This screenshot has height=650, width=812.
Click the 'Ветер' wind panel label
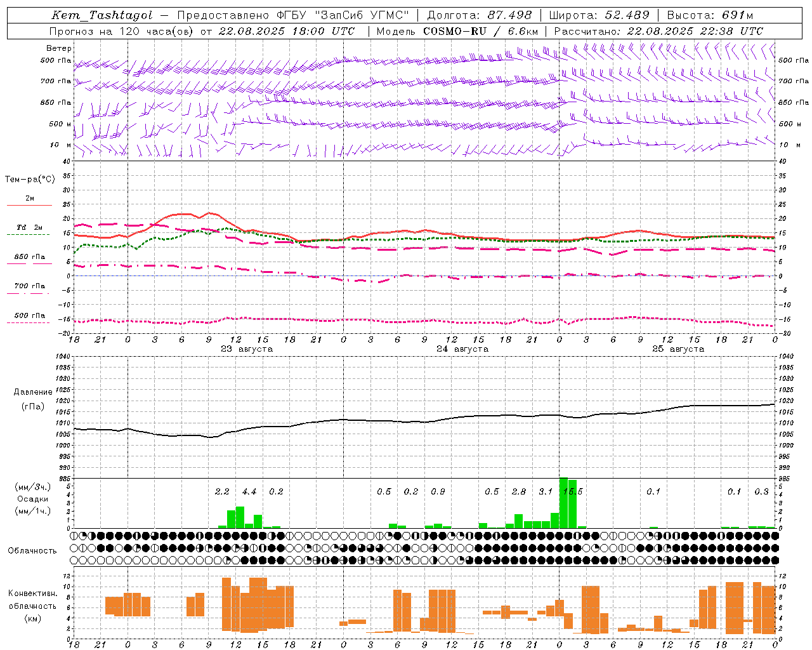tap(59, 48)
